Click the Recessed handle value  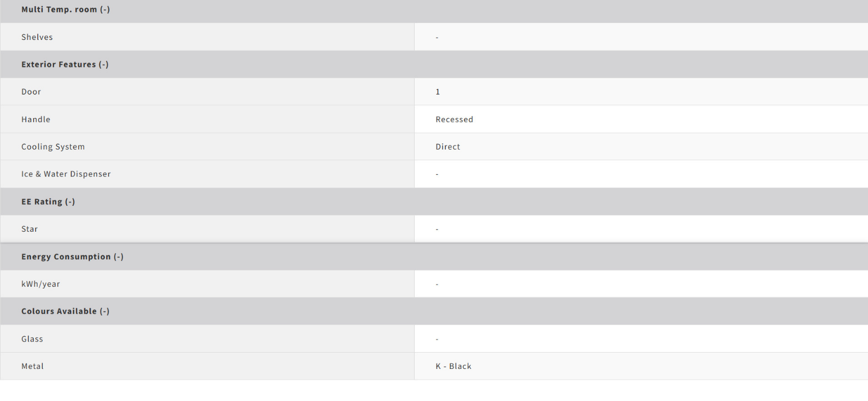pos(454,119)
